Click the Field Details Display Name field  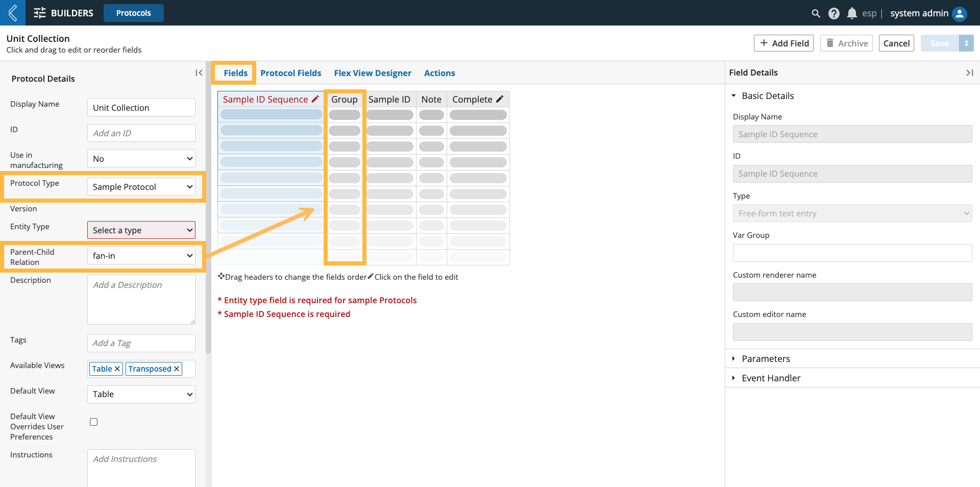pyautogui.click(x=852, y=134)
